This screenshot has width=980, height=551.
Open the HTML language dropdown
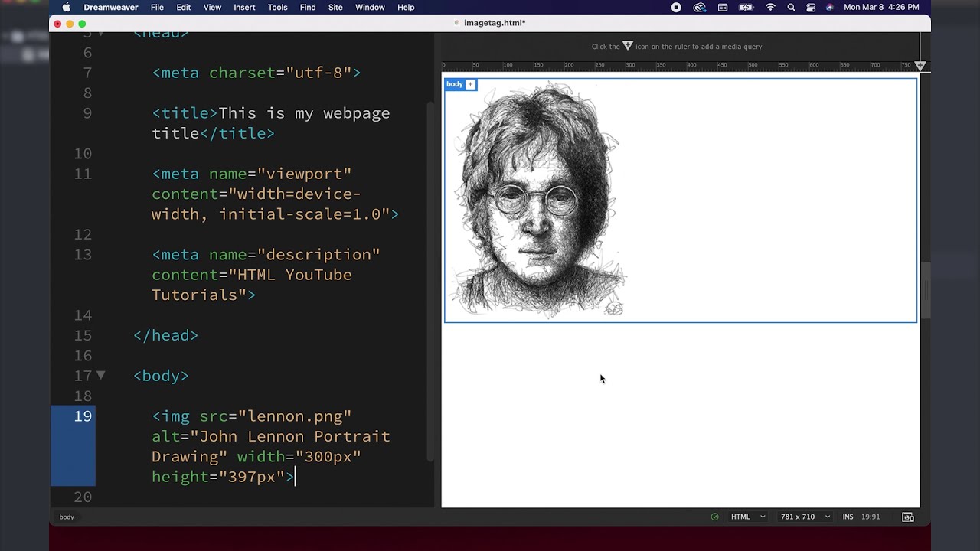pos(748,517)
